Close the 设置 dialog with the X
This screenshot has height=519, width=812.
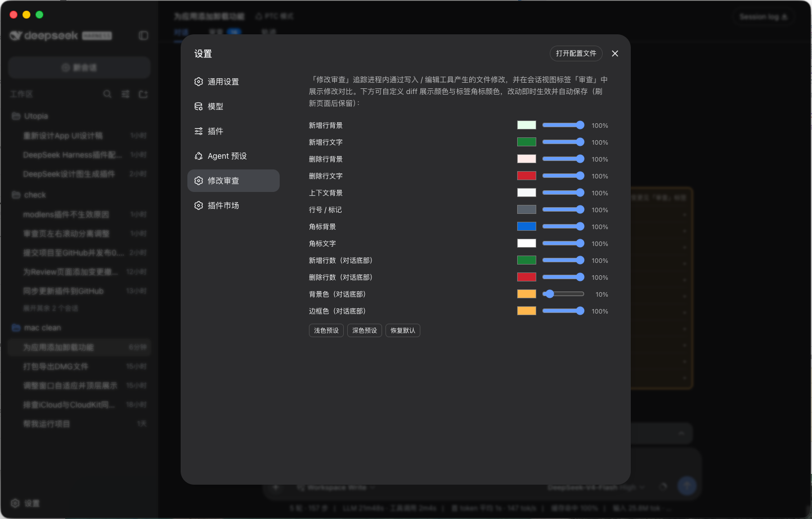coord(615,53)
